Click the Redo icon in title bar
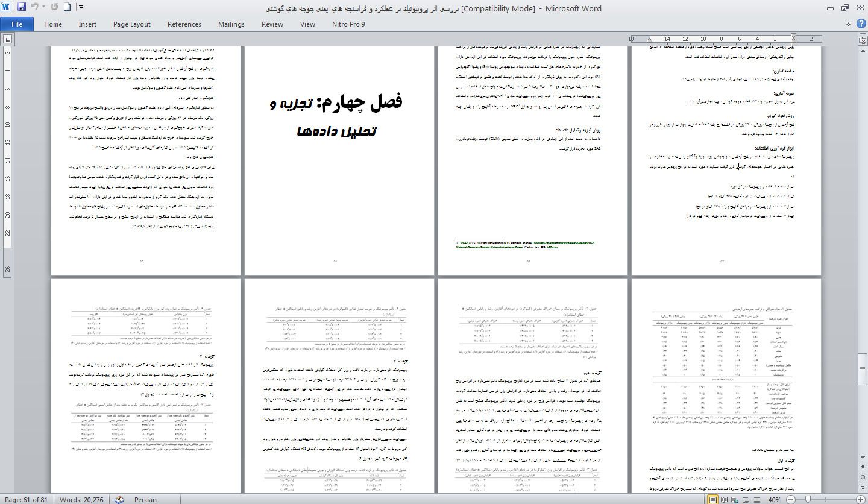Image resolution: width=868 pixels, height=504 pixels. (55, 8)
